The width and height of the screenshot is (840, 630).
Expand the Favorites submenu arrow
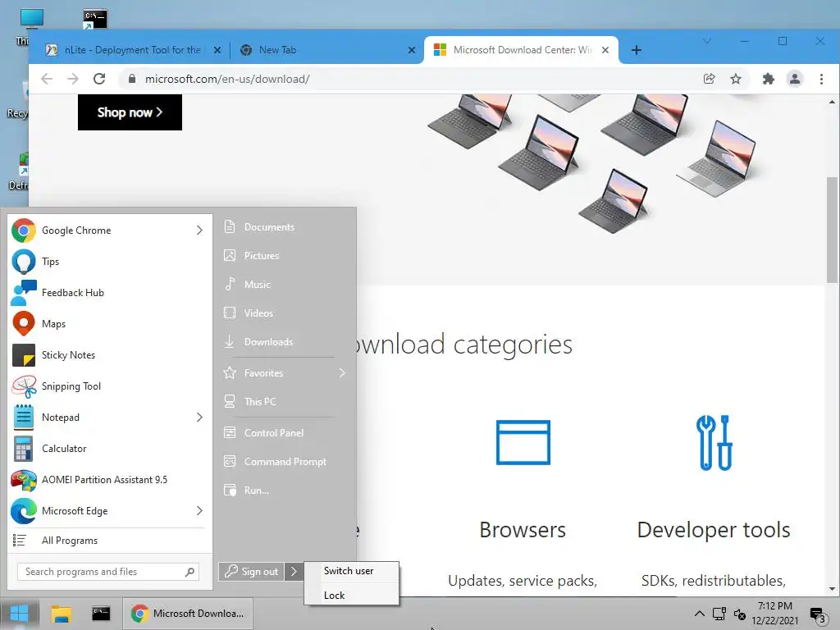pos(342,373)
